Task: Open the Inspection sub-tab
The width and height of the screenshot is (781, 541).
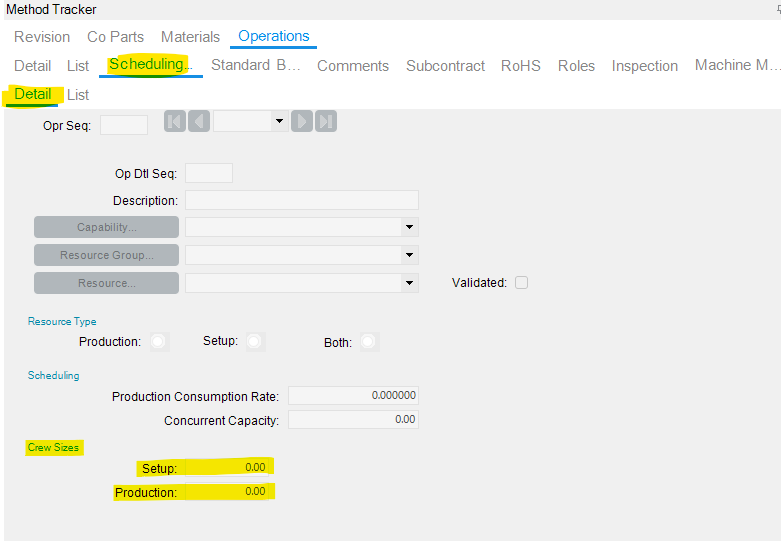Action: click(x=645, y=66)
